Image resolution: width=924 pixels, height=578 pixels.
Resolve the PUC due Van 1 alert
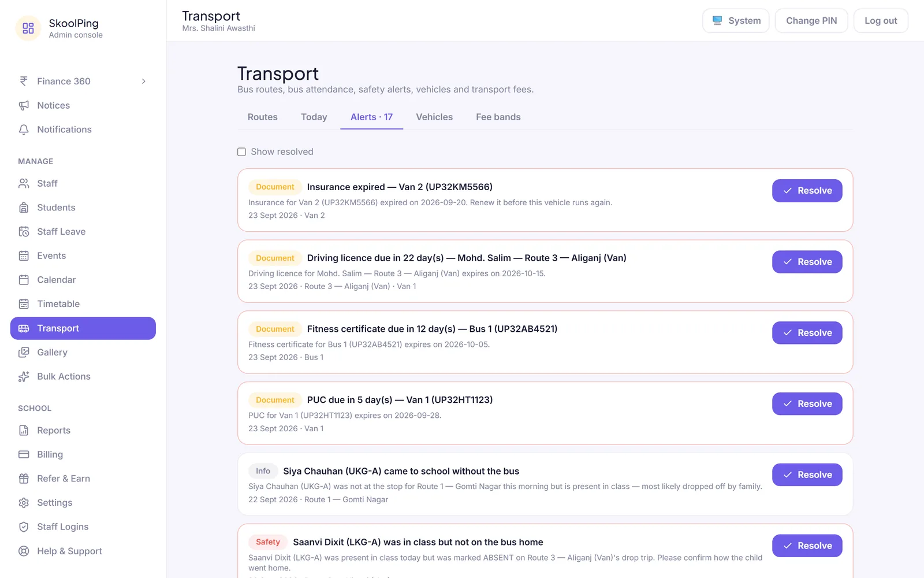pyautogui.click(x=807, y=404)
